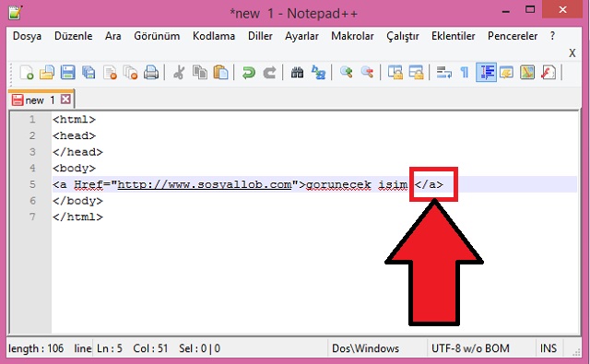Toggle the highlighted Indent Guide icon

[x=486, y=72]
